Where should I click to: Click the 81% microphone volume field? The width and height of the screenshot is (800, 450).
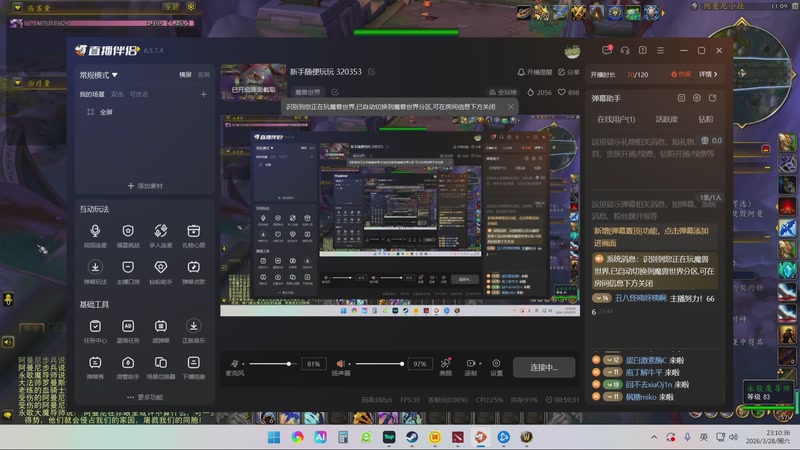[x=314, y=364]
